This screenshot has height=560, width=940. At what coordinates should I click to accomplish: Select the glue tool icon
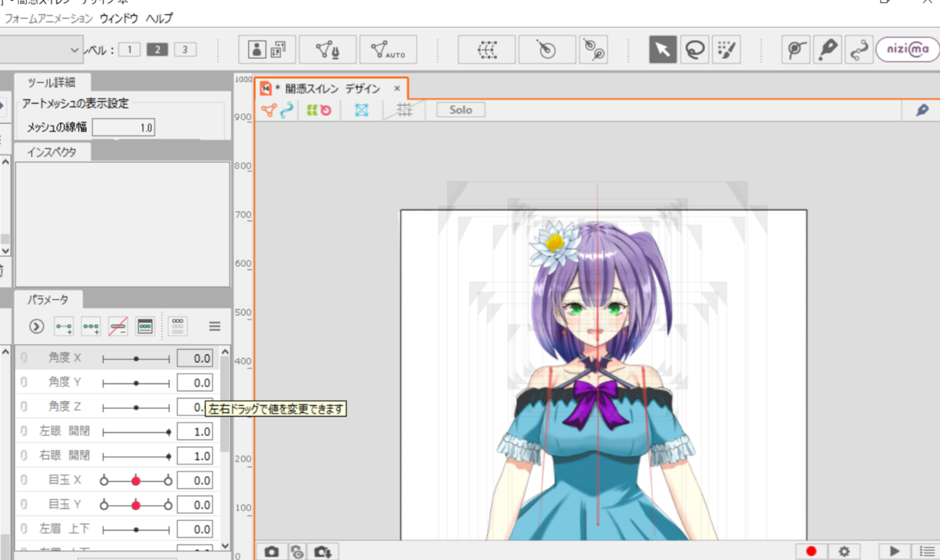[x=796, y=49]
